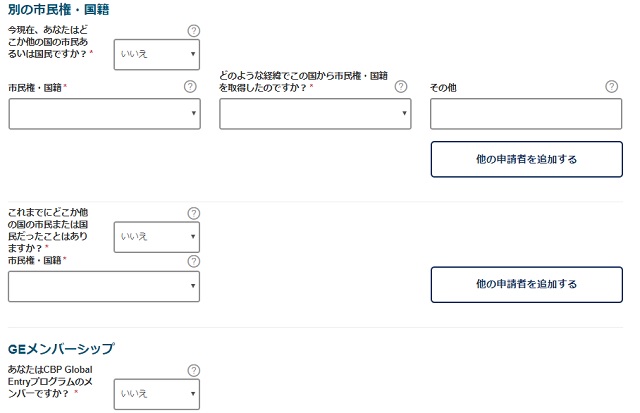This screenshot has width=640, height=413.
Task: Show help for どのような経緯 acquisition question
Action: click(x=401, y=87)
